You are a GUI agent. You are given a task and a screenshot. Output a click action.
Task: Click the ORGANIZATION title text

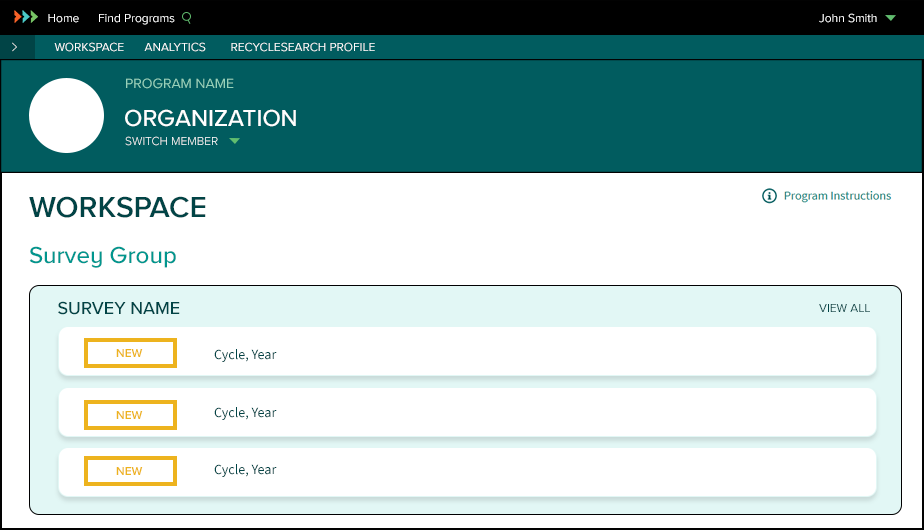(x=210, y=118)
